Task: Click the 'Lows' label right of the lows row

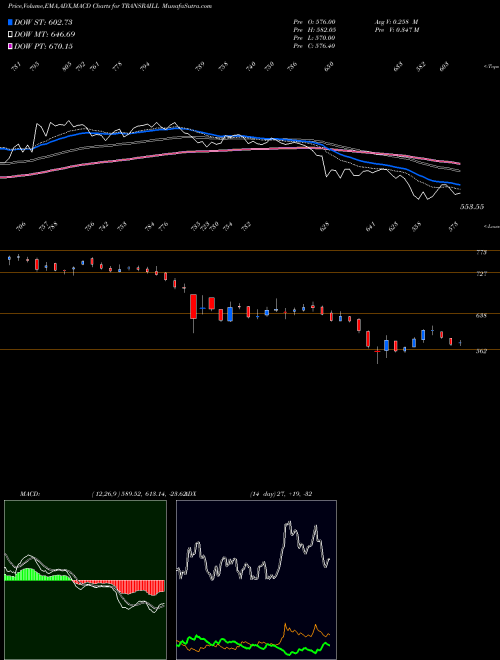Action: click(x=492, y=226)
